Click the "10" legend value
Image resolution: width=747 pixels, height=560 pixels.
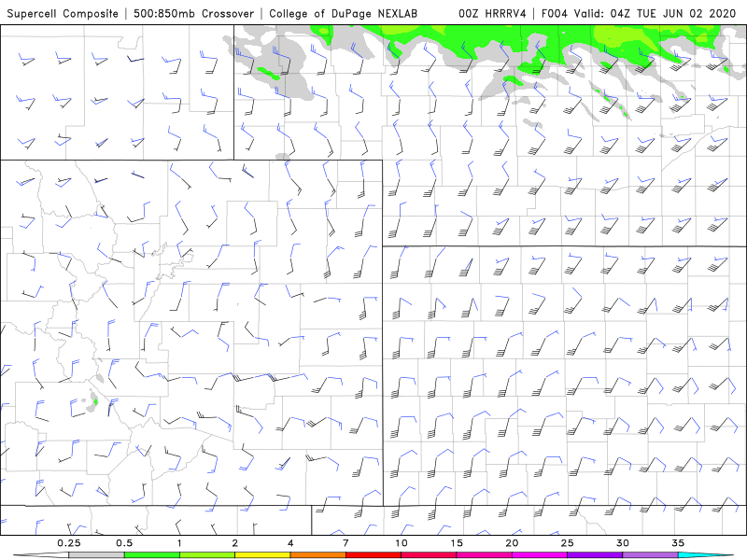(x=402, y=543)
